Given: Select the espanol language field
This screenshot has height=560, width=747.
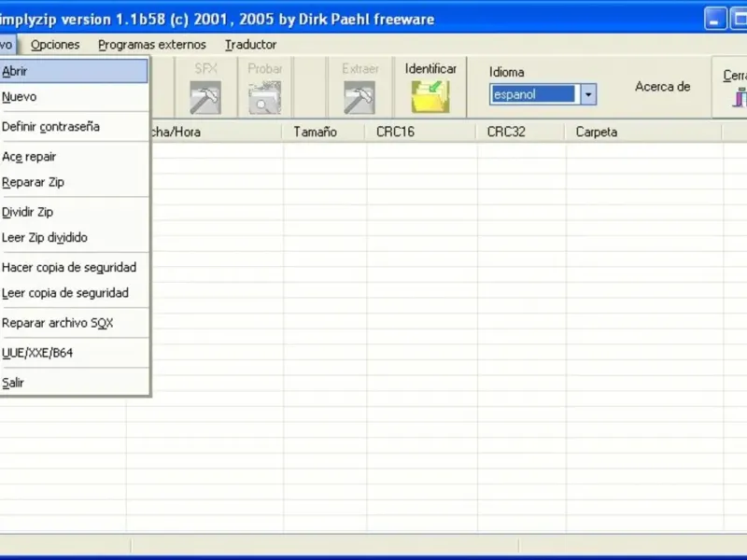Looking at the screenshot, I should click(x=535, y=94).
